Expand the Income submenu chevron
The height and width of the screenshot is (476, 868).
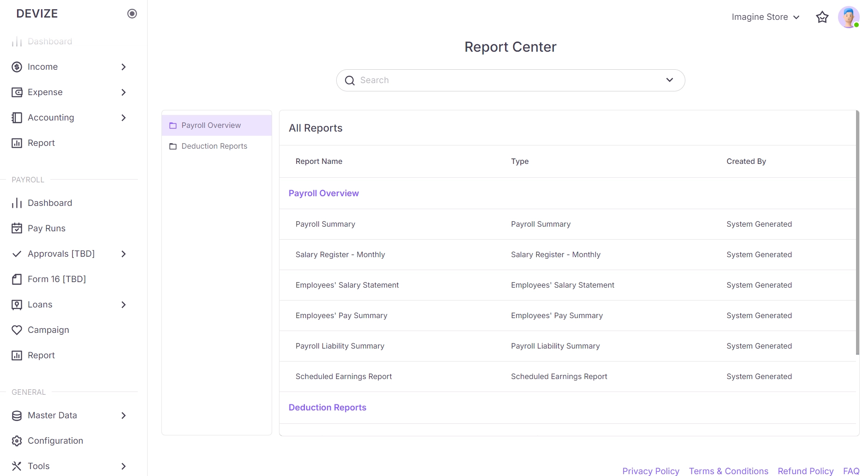[124, 67]
